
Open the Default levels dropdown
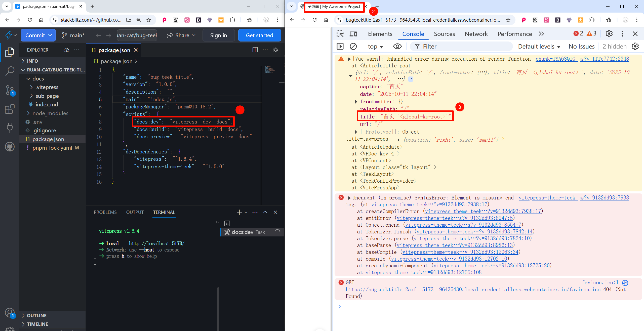click(x=539, y=47)
